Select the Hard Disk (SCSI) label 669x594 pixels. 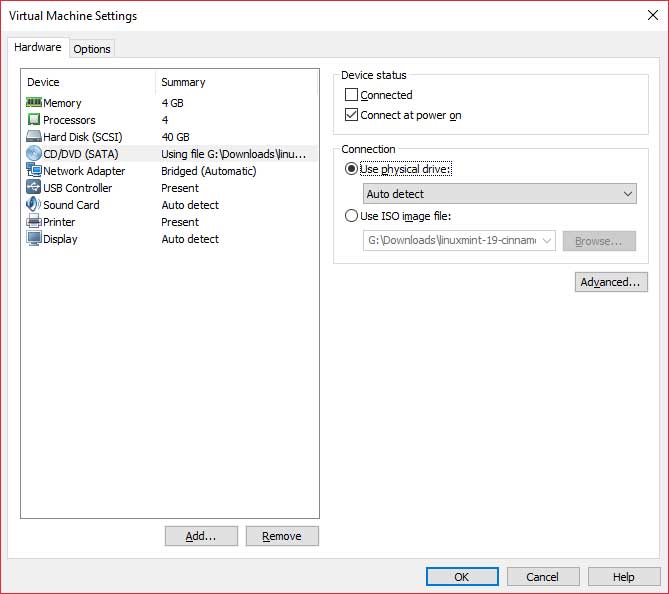pyautogui.click(x=83, y=137)
